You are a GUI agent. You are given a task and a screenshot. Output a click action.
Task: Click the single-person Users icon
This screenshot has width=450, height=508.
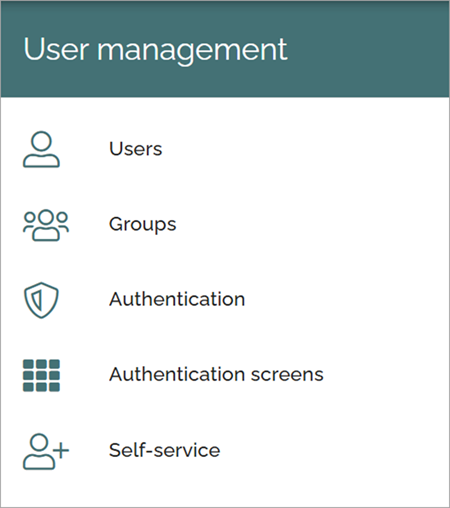click(x=41, y=149)
